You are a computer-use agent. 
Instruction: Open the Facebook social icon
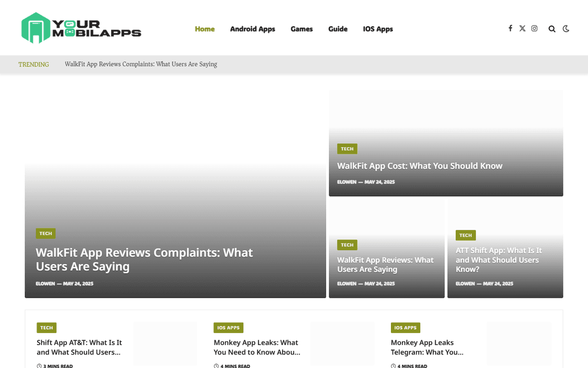[510, 28]
